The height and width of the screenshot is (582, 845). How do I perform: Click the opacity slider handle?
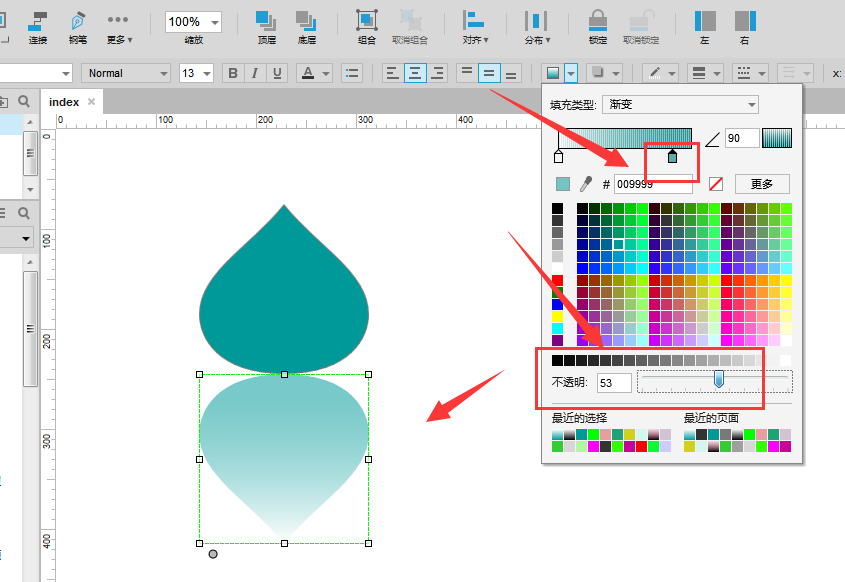pos(718,379)
